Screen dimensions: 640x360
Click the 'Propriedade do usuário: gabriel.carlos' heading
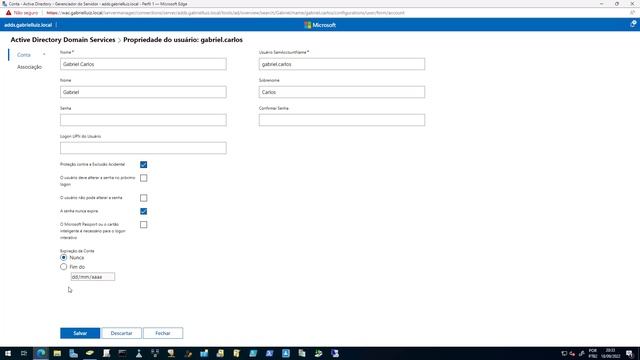(183, 40)
